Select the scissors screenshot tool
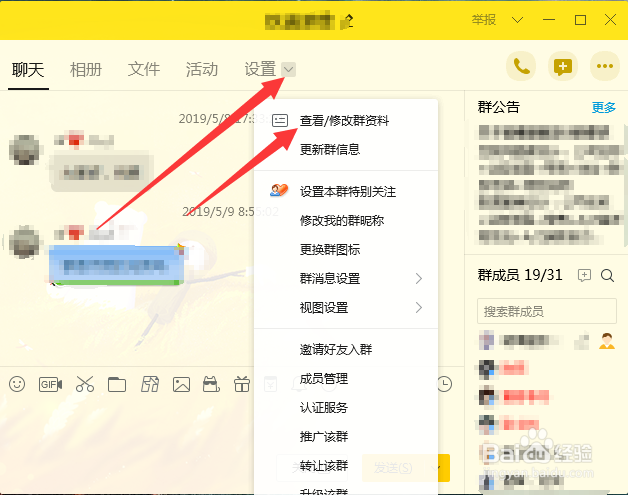This screenshot has height=495, width=628. tap(85, 384)
